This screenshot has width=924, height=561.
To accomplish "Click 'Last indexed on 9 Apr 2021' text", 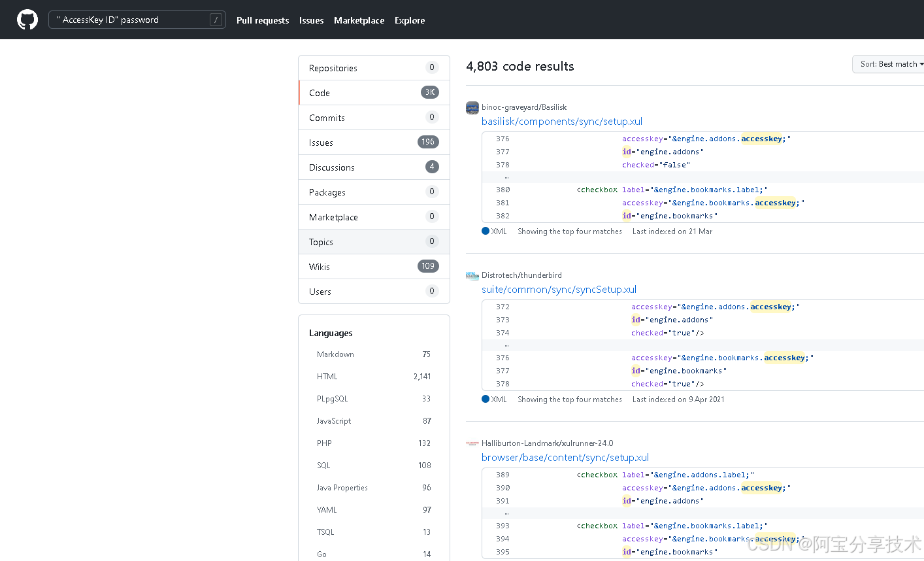I will 678,399.
